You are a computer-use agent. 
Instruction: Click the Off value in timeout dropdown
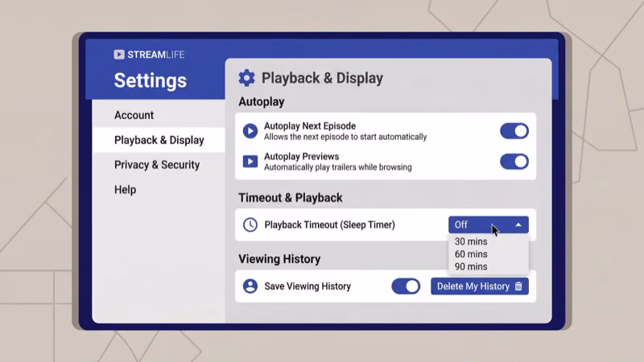click(460, 225)
